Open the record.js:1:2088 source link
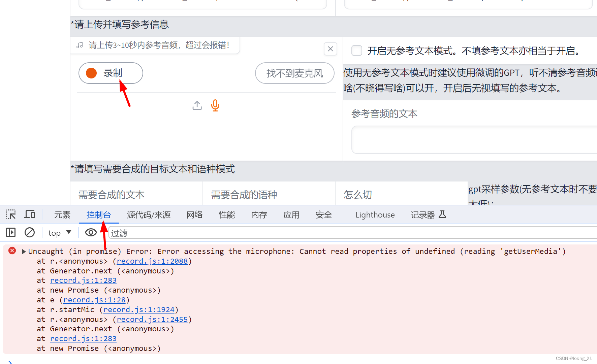This screenshot has width=597, height=364. pos(152,261)
